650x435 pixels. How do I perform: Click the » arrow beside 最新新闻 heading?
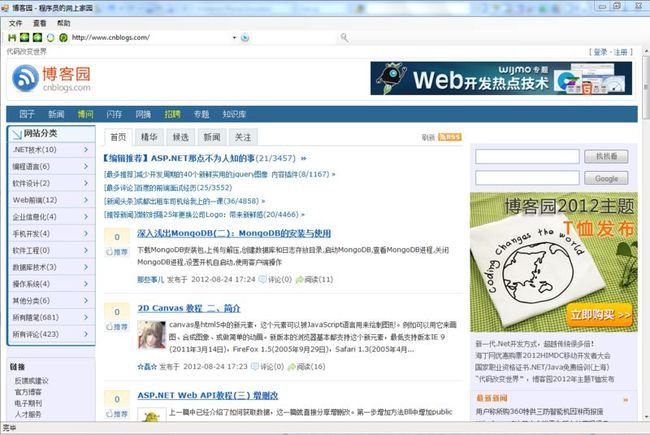(626, 400)
